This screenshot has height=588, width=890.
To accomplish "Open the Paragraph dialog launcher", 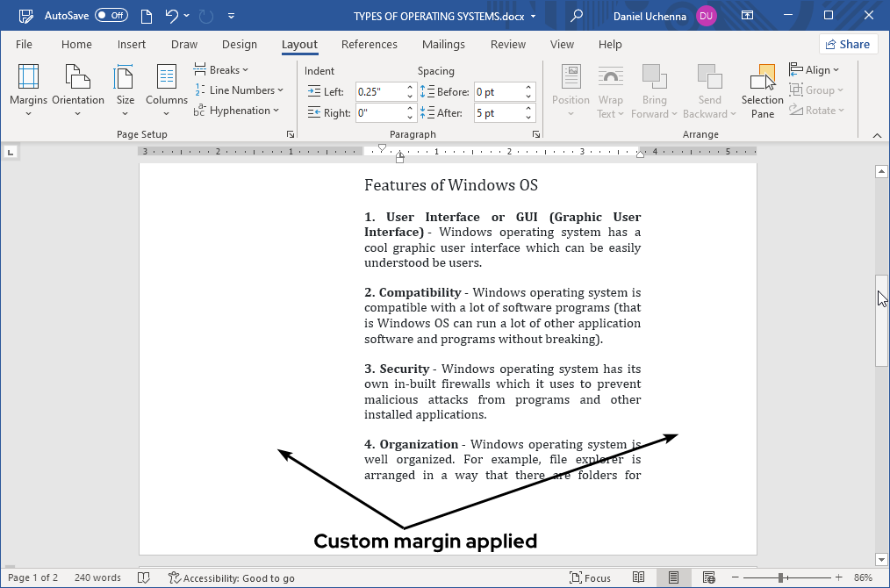I will 535,133.
